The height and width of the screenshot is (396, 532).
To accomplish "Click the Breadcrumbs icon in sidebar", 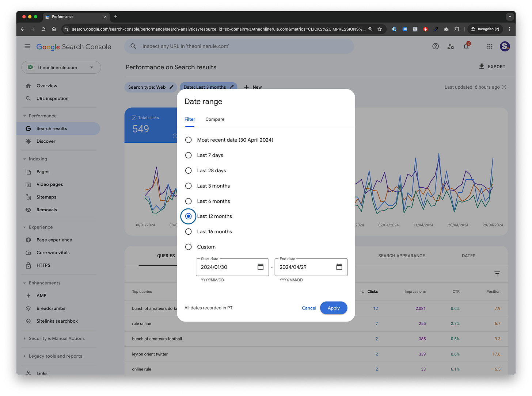I will click(28, 308).
